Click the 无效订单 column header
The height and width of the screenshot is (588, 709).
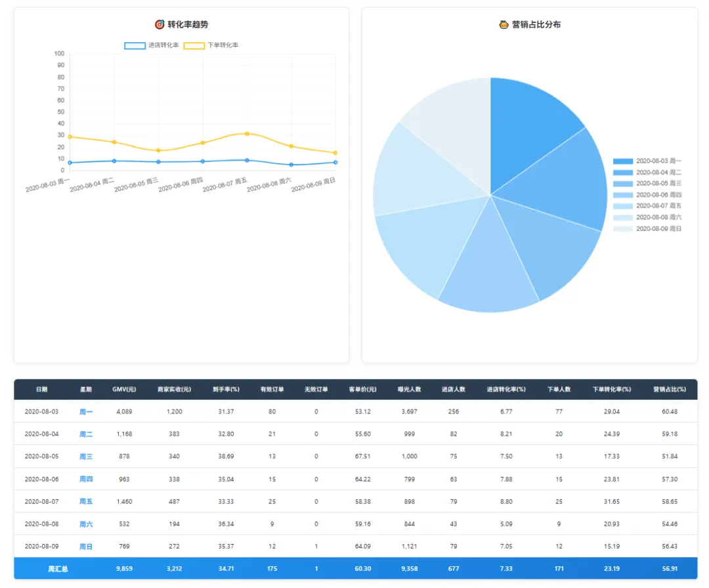click(316, 389)
